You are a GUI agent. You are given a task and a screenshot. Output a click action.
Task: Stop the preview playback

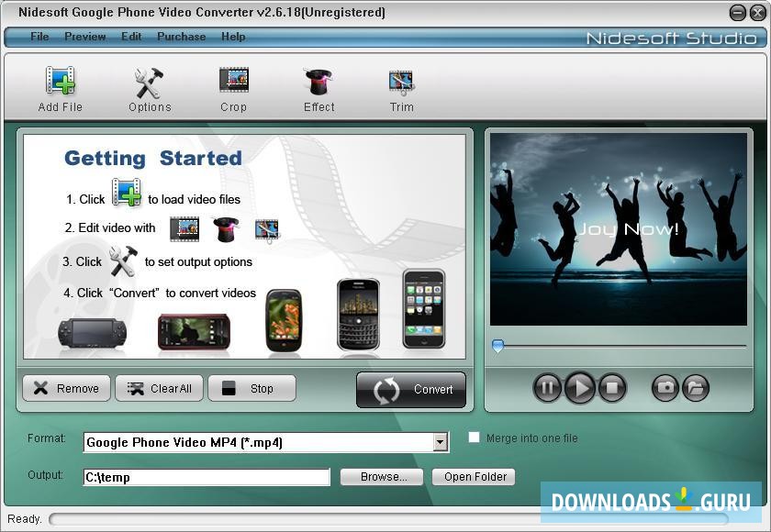[612, 388]
